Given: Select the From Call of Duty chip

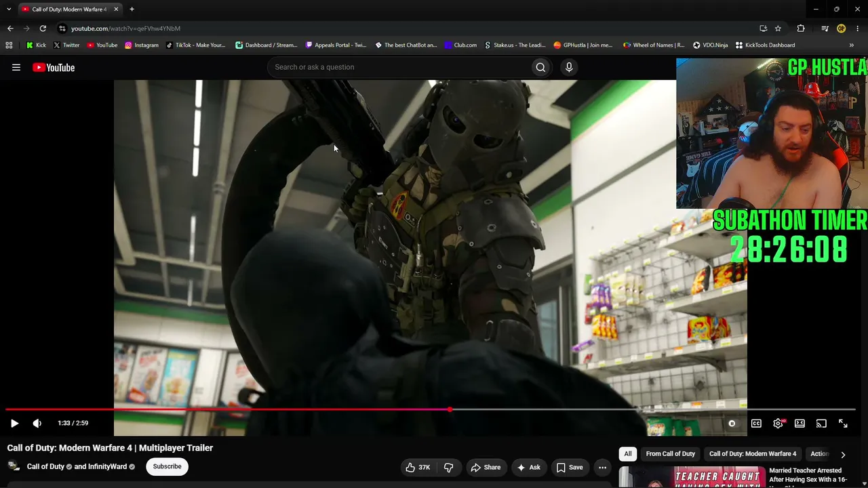Looking at the screenshot, I should click(x=670, y=454).
